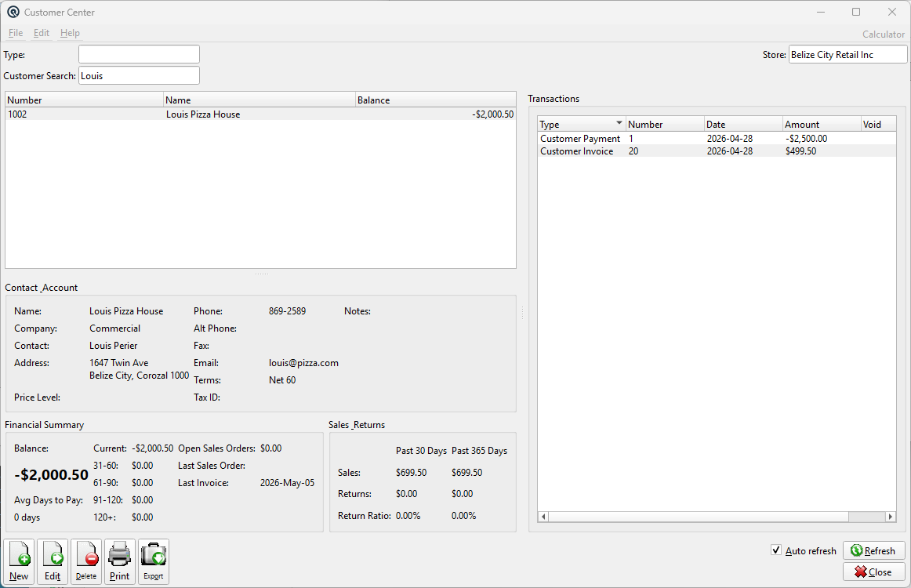Sort customers by Balance column header
The image size is (911, 588).
(435, 100)
